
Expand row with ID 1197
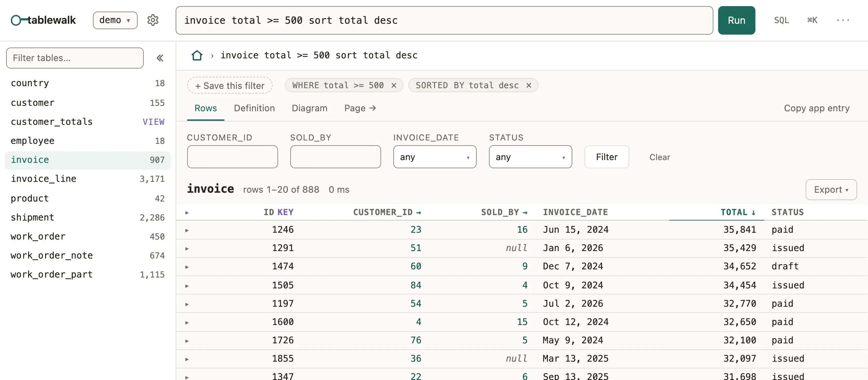pos(187,304)
